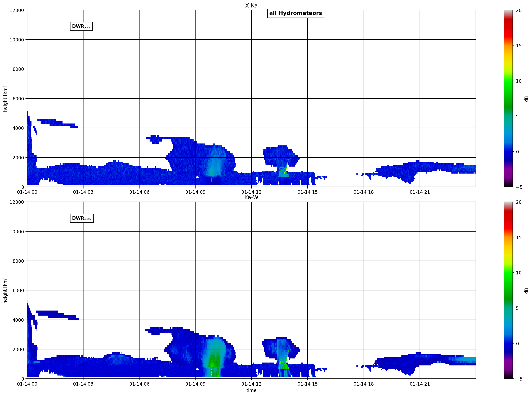532x396 pixels.
Task: Click "01-14 15" tick under top panel
Action: click(x=308, y=192)
